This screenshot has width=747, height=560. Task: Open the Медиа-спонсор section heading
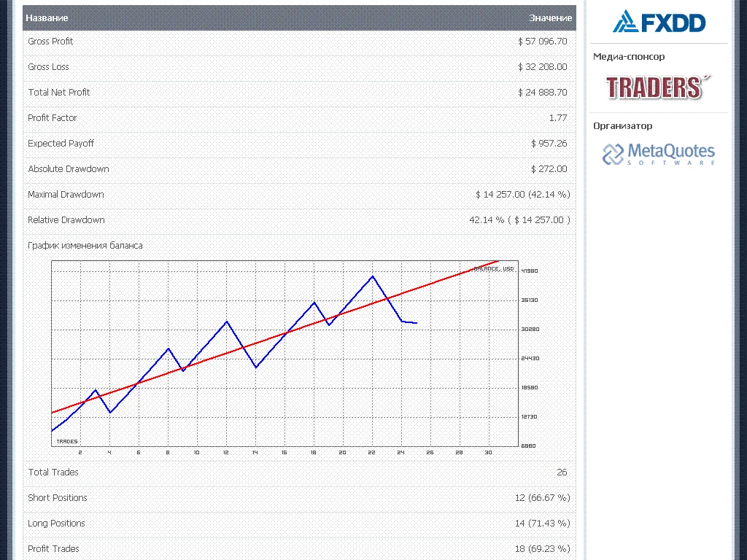pos(629,56)
